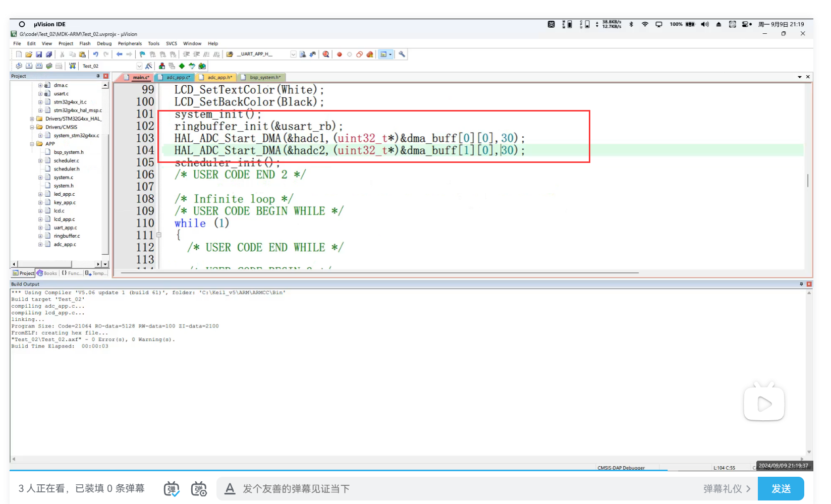Screen dimensions: 831x504
Task: Click Options for Target magic wand icon
Action: [149, 66]
